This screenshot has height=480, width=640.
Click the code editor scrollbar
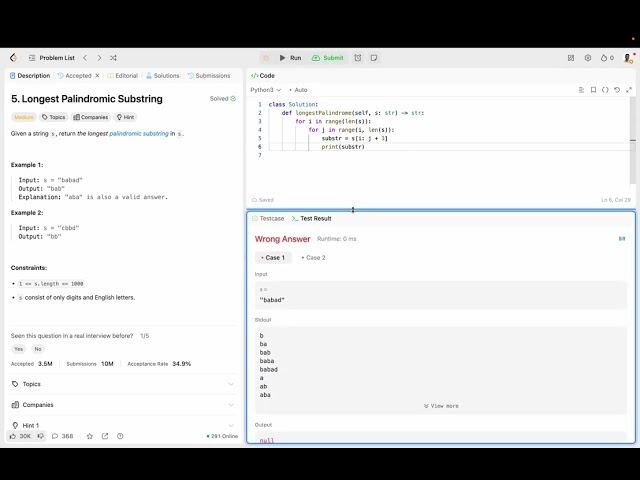click(633, 141)
